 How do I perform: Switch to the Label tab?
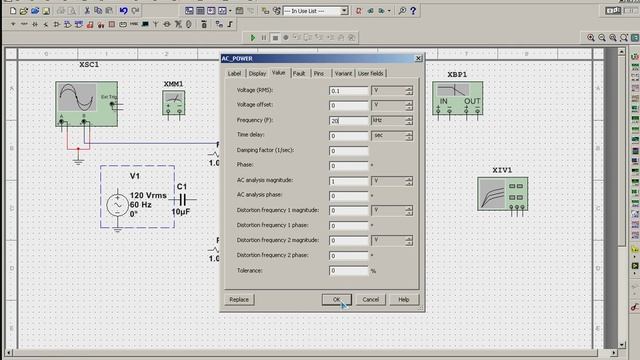(x=234, y=73)
